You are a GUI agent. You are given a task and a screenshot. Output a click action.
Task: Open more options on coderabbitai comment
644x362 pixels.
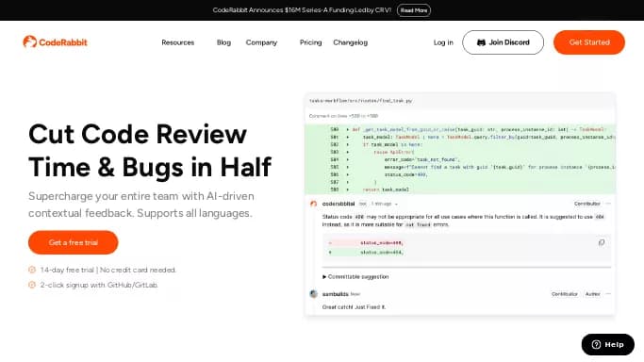pos(608,204)
